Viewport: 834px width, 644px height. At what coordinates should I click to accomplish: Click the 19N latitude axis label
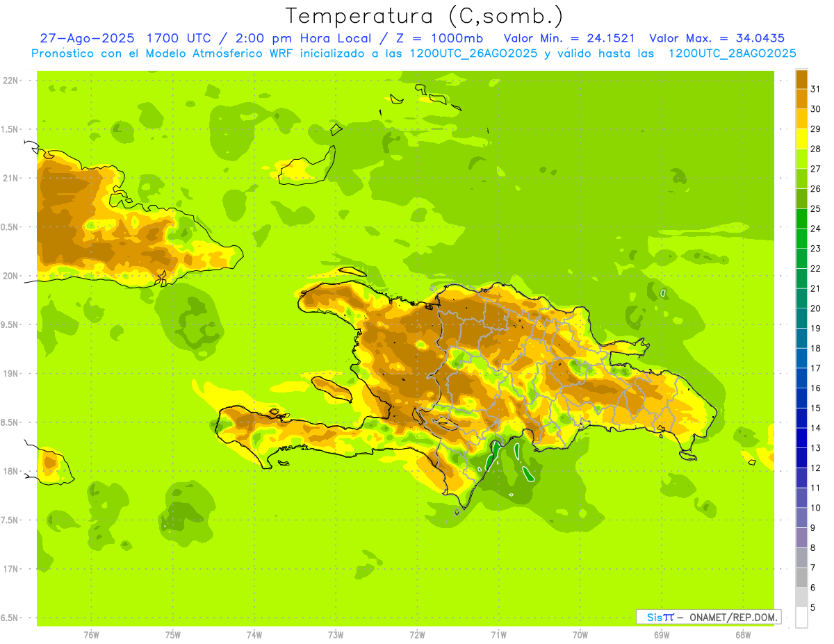(x=11, y=373)
